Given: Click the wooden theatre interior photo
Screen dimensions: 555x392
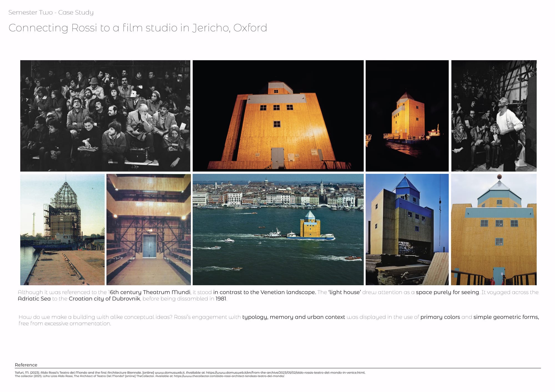Looking at the screenshot, I should point(148,229).
